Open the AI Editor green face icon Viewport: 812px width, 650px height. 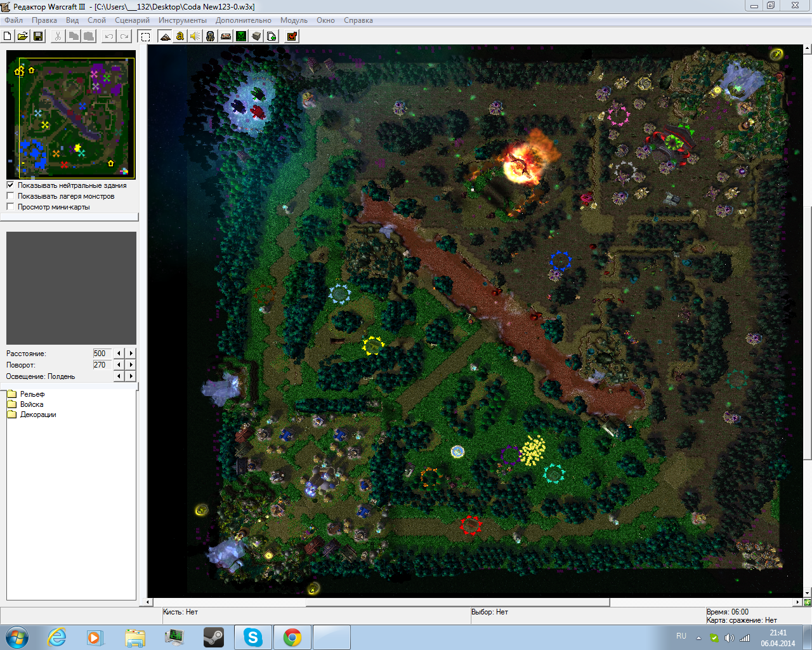pyautogui.click(x=241, y=36)
